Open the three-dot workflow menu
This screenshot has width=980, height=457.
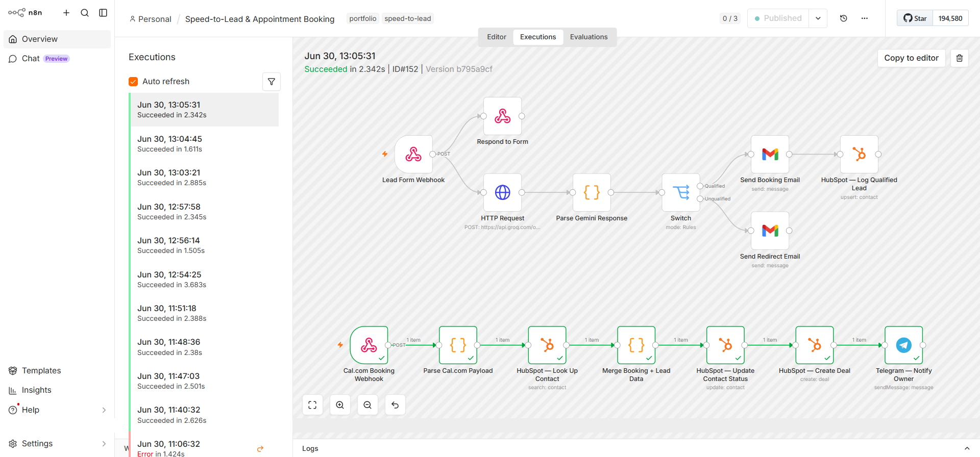click(x=865, y=18)
